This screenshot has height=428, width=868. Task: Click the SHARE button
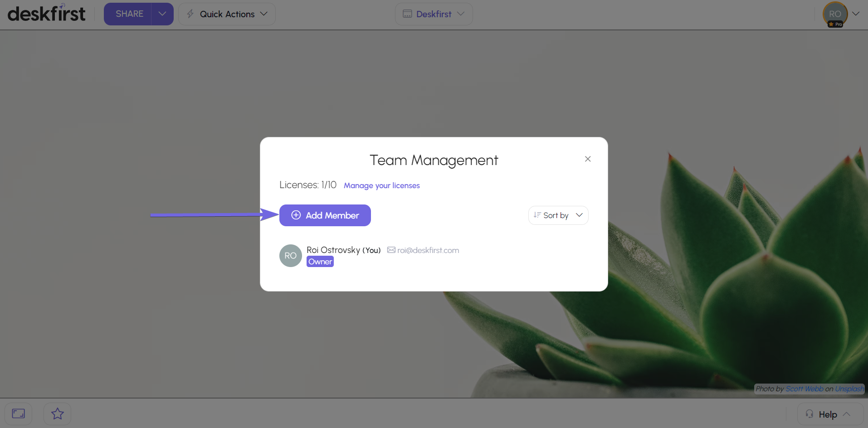[128, 14]
